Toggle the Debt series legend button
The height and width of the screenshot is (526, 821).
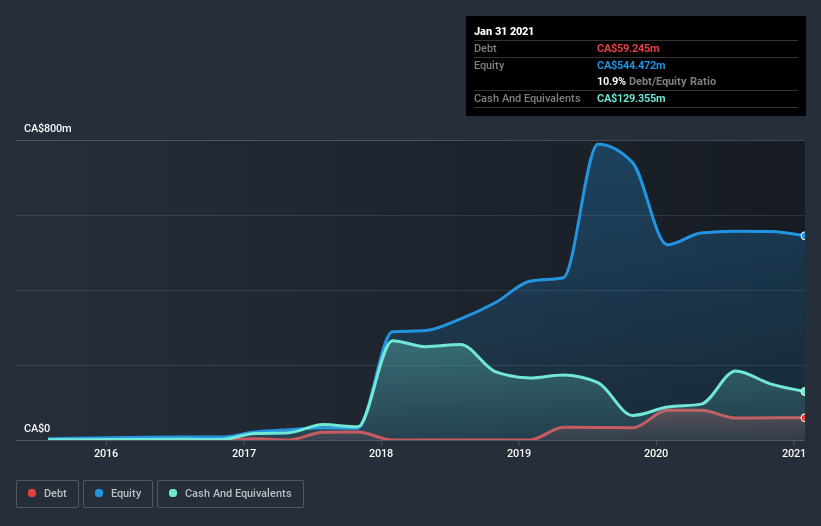47,494
